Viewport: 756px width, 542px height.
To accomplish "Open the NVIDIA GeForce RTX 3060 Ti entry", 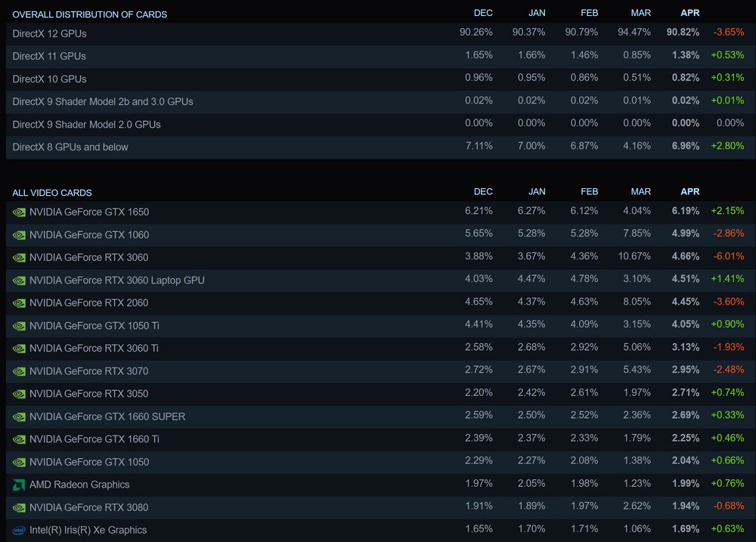I will (94, 348).
